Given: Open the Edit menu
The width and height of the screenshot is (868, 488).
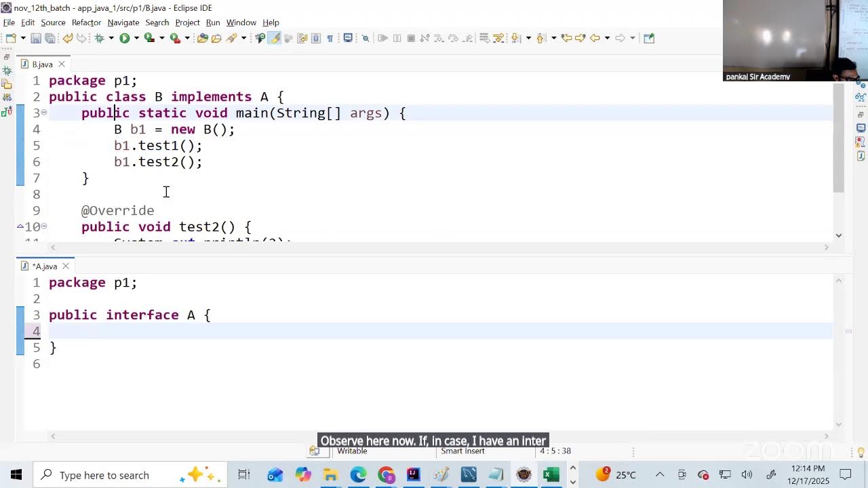Looking at the screenshot, I should click(28, 22).
